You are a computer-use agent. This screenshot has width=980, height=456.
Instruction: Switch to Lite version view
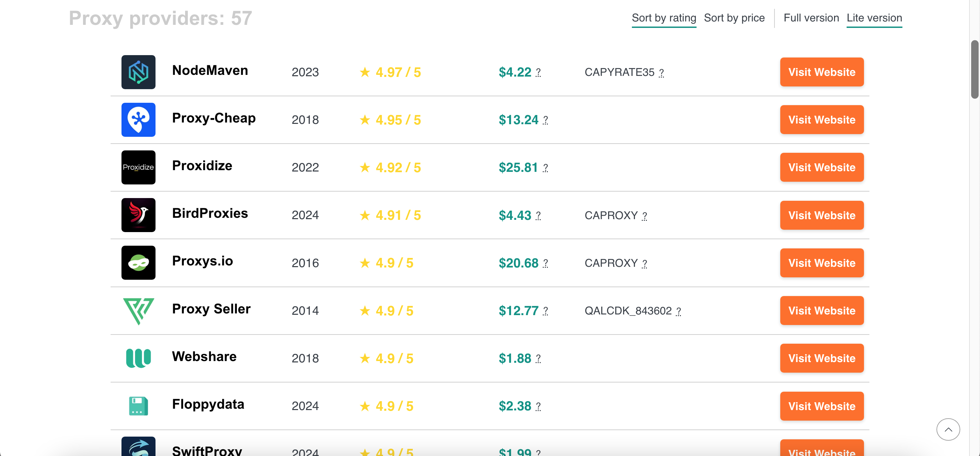click(874, 18)
